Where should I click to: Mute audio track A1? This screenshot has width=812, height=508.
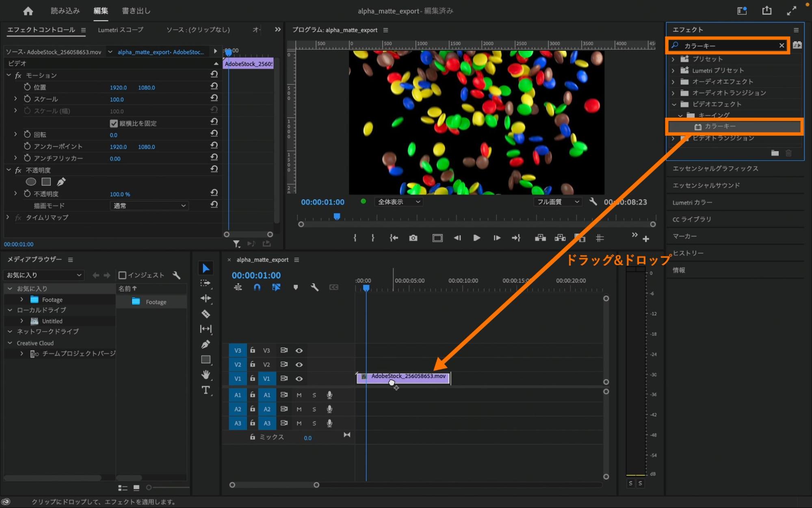click(299, 395)
